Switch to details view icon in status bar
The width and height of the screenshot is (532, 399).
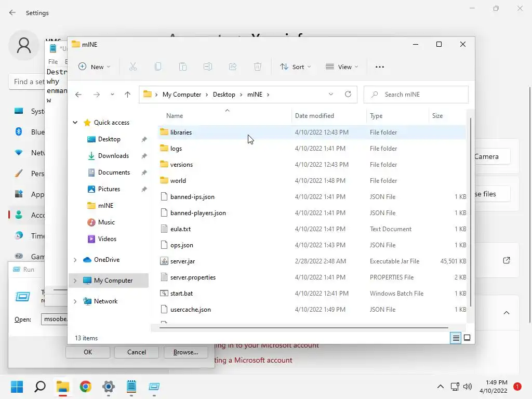tap(456, 338)
